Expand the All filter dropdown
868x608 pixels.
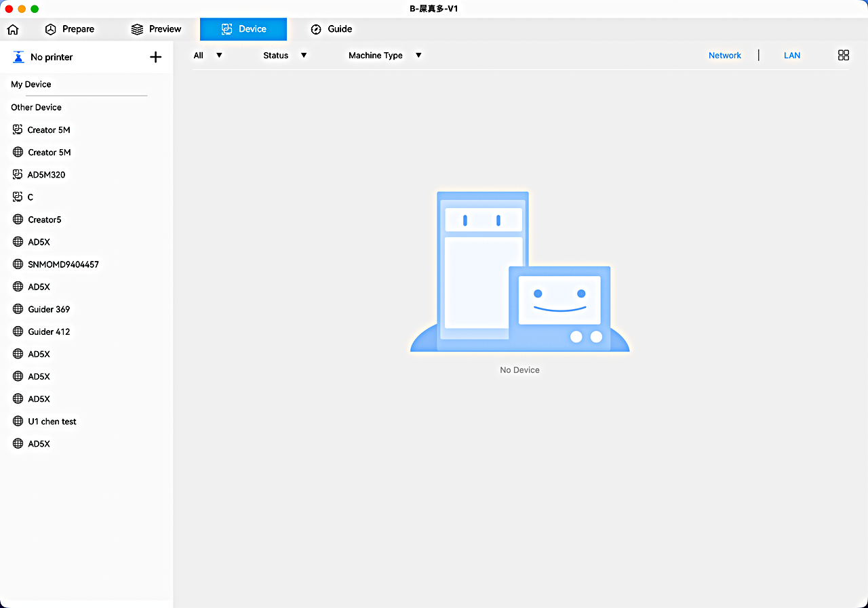coord(208,56)
